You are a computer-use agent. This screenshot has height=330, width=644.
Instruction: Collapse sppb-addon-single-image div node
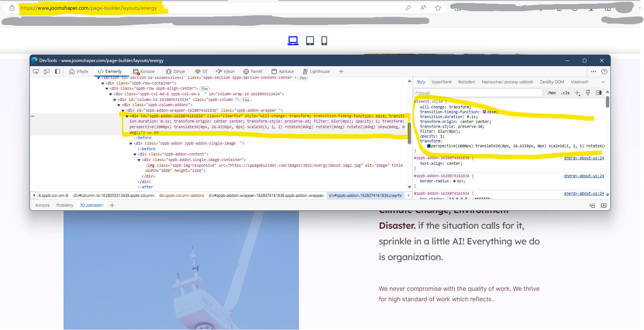click(x=131, y=144)
